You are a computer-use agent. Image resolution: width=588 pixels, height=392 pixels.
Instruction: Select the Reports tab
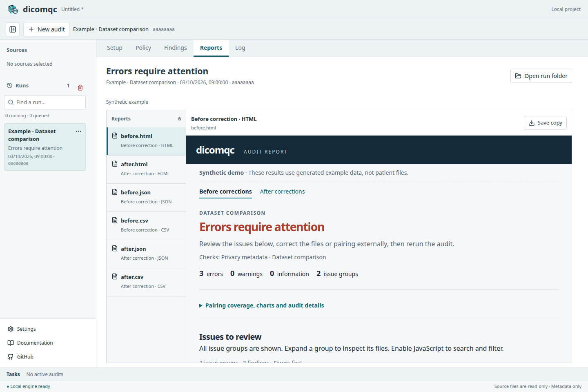tap(211, 48)
